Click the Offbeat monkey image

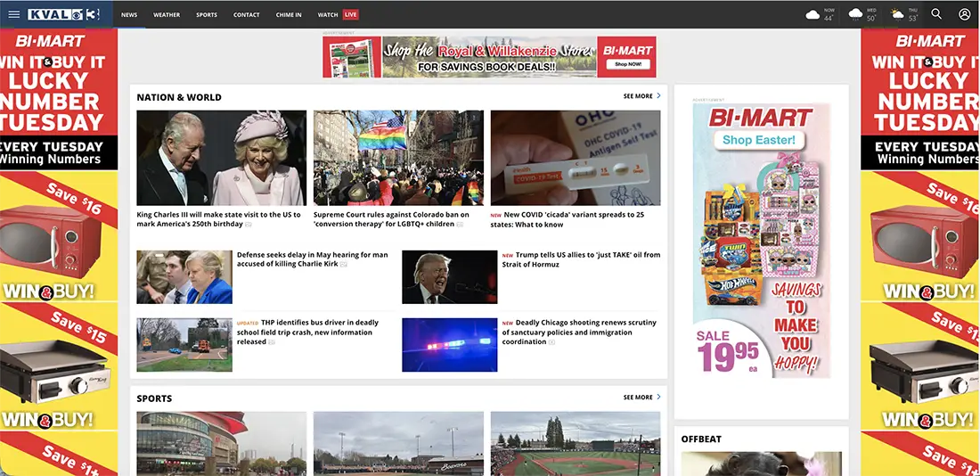(761, 464)
